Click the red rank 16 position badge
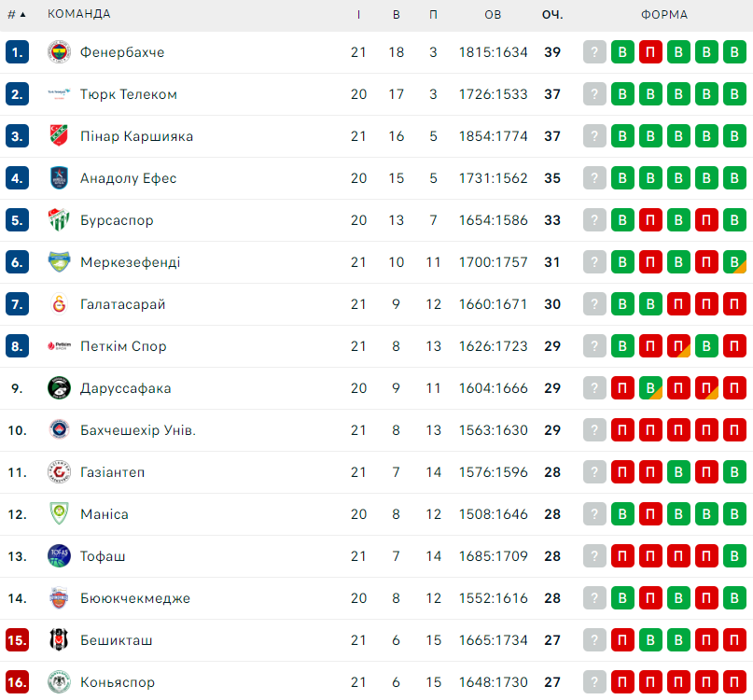 click(x=18, y=682)
